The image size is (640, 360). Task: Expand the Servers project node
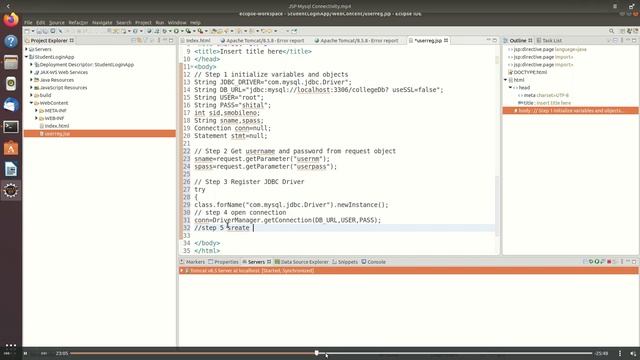pyautogui.click(x=27, y=49)
